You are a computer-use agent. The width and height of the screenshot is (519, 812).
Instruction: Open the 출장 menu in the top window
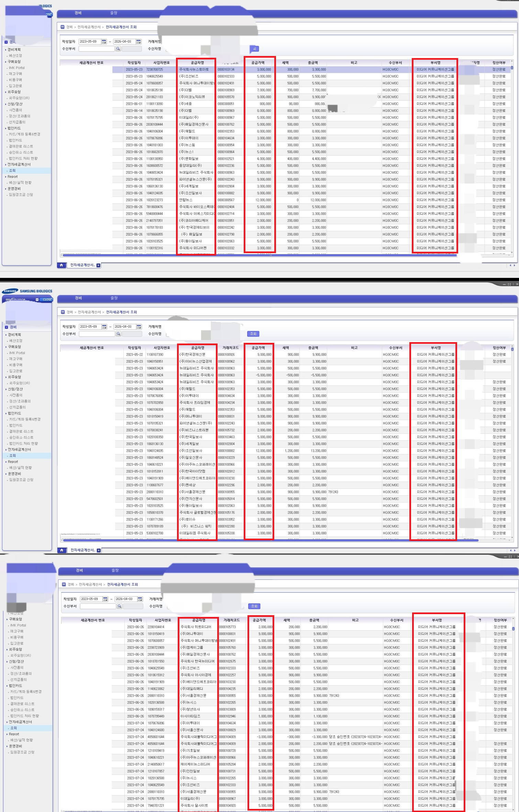coord(113,13)
